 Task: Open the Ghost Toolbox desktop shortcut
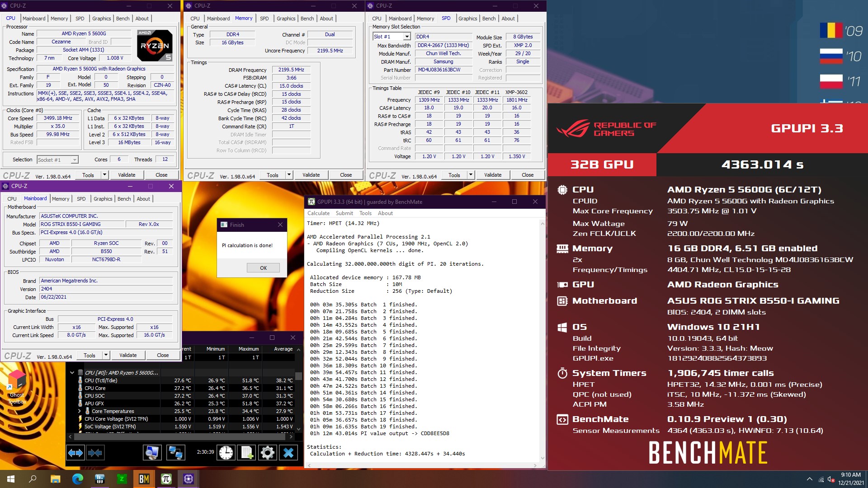click(x=17, y=387)
